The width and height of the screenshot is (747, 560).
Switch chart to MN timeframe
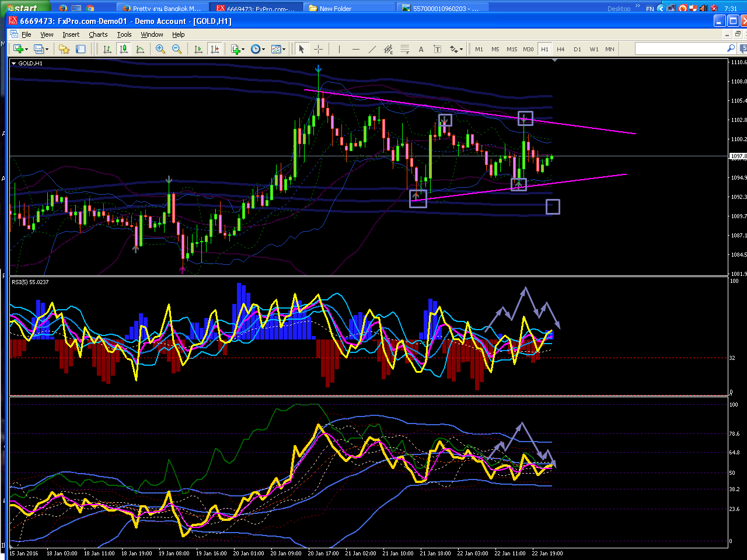[610, 49]
